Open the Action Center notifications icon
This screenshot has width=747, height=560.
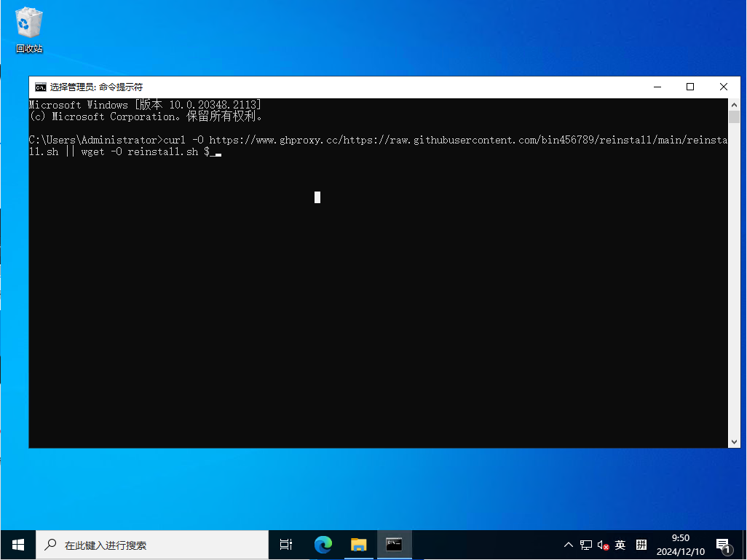click(x=723, y=545)
